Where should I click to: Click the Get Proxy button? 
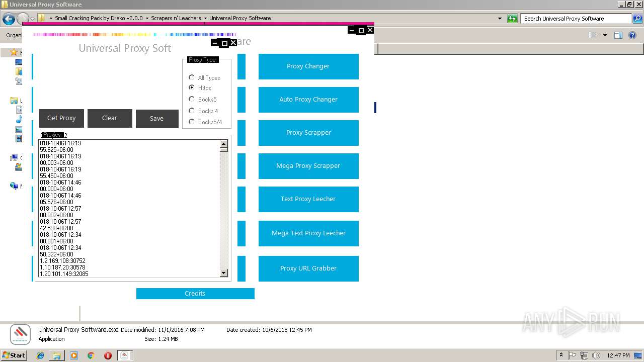point(61,118)
